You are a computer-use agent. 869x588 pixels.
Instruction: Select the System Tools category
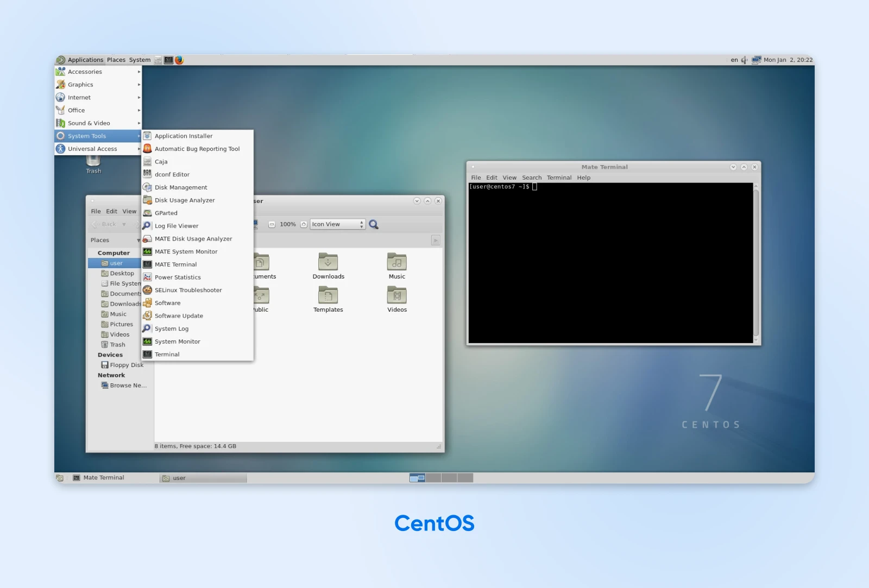click(x=98, y=136)
